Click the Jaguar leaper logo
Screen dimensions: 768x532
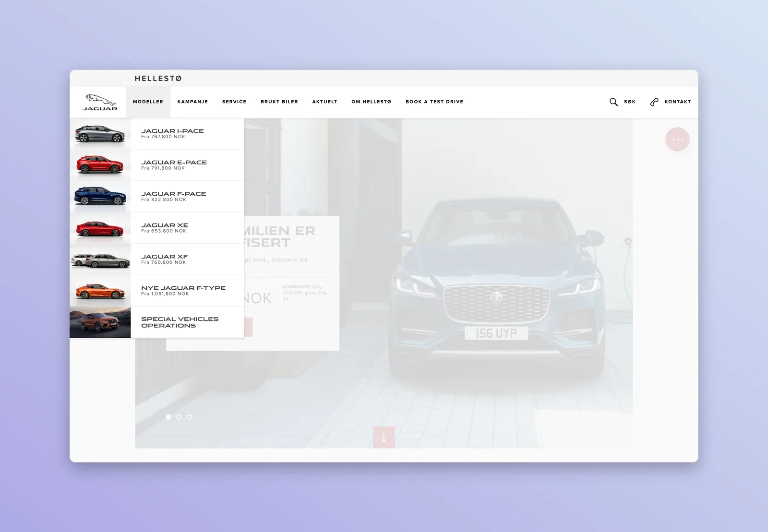(x=100, y=102)
